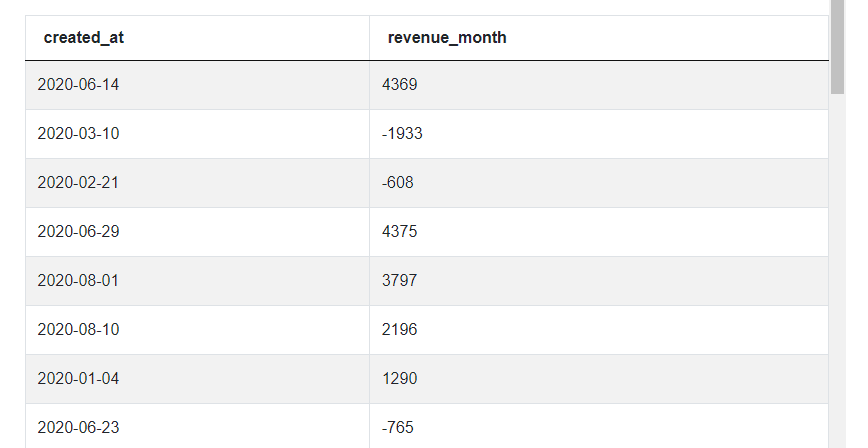Pick the revenue cell with 1290
The width and height of the screenshot is (868, 448).
coord(400,379)
